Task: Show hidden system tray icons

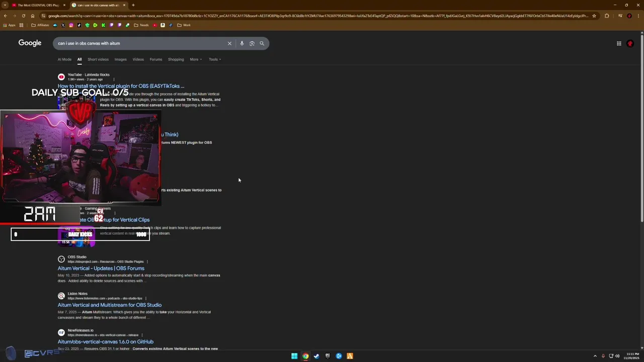Action: point(595,356)
